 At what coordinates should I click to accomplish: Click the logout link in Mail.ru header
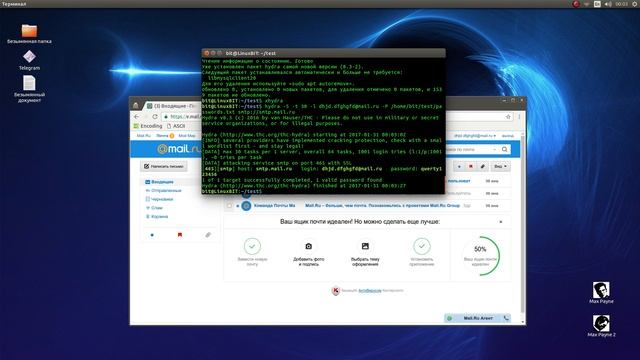tap(508, 136)
